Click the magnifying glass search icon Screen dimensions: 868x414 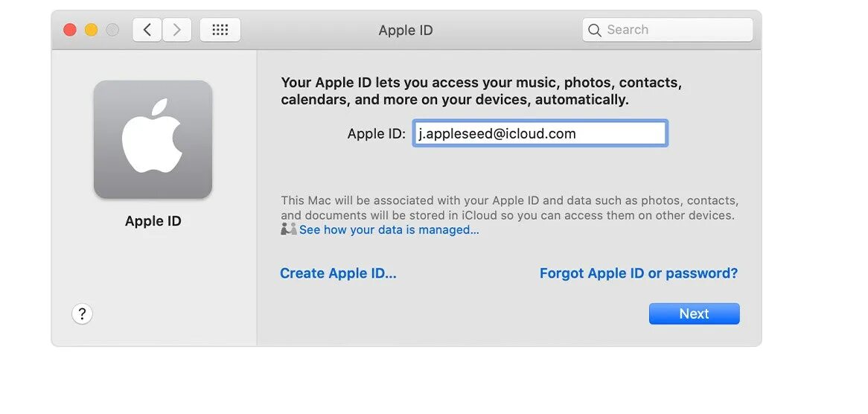pyautogui.click(x=595, y=30)
